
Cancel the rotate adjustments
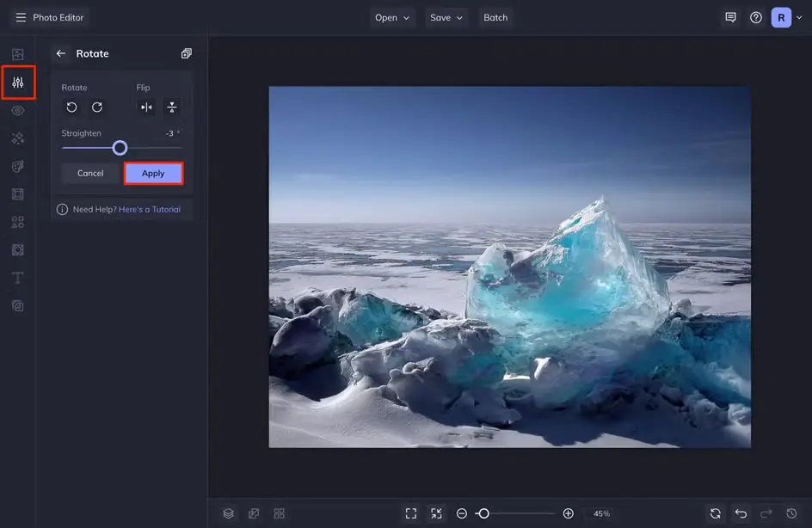pos(90,174)
